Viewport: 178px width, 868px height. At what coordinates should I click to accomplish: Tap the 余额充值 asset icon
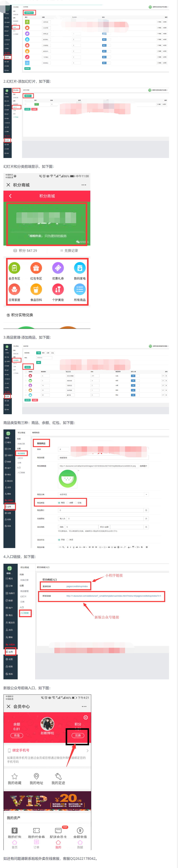[x=80, y=830]
